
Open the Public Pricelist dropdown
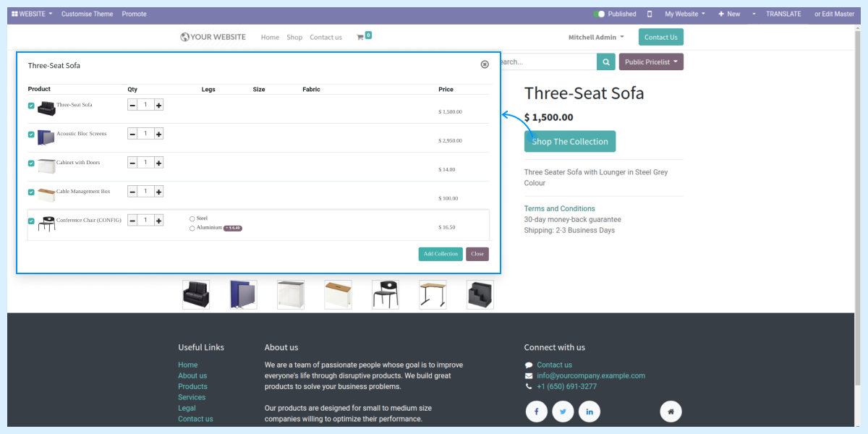point(650,61)
